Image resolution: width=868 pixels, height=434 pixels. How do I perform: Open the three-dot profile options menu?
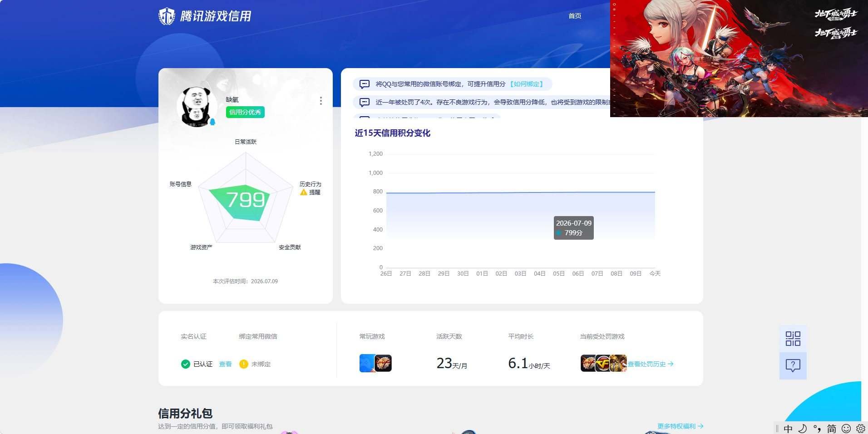321,101
